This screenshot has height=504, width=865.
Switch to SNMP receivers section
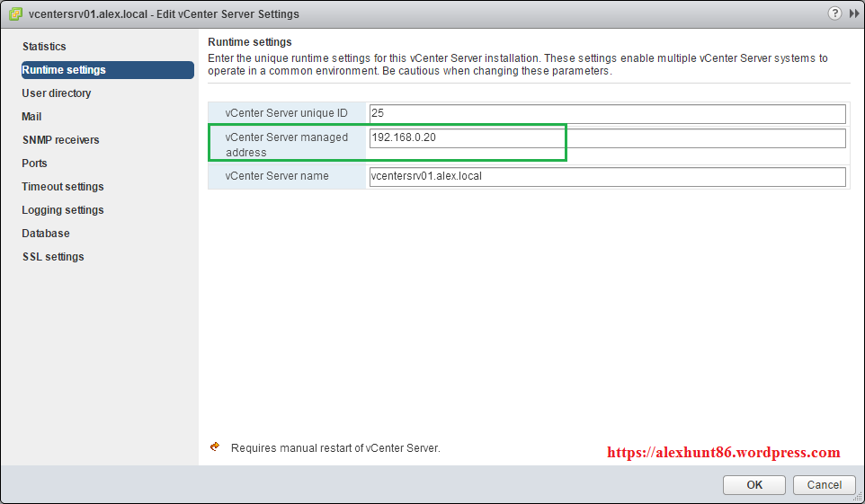pyautogui.click(x=61, y=140)
